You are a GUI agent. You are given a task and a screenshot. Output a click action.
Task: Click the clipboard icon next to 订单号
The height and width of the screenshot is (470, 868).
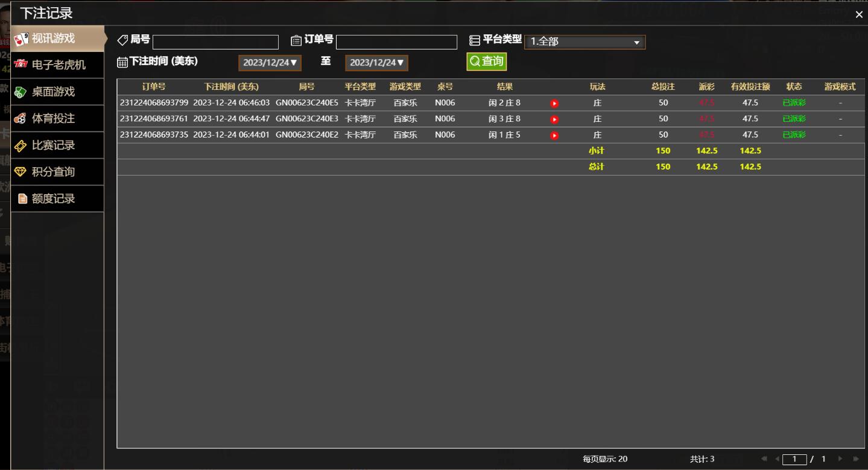296,40
